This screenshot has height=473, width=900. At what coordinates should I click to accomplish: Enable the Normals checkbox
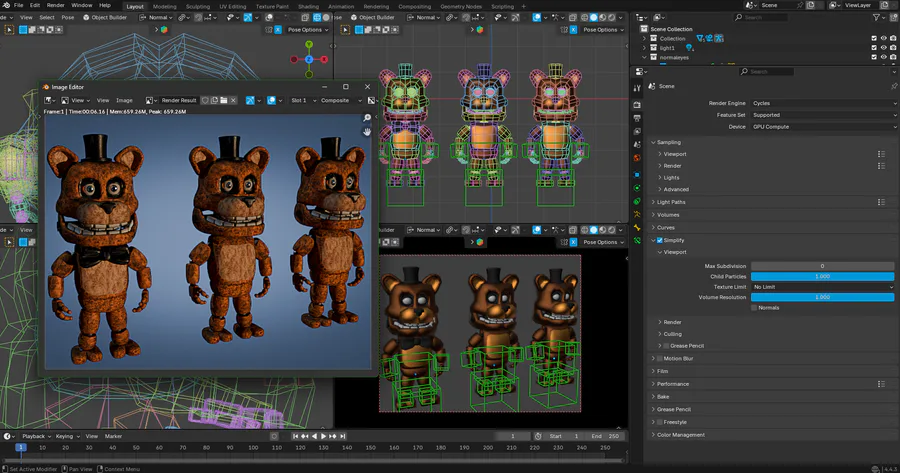[x=754, y=308]
